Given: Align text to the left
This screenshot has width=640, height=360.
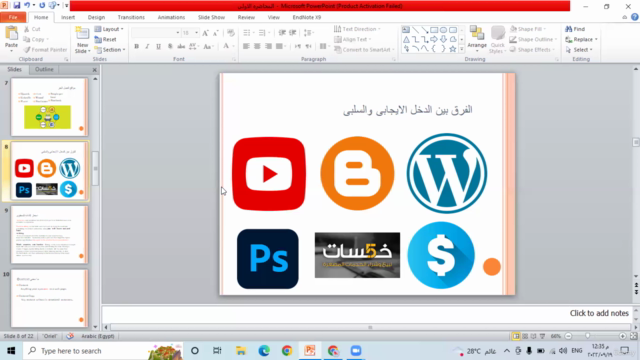Looking at the screenshot, I should 246,47.
